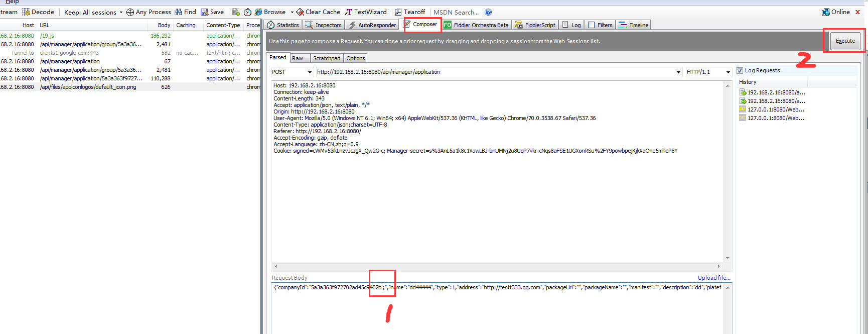Click the headers box scroll-up arrow
Viewport: 868px width, 334px height.
[x=728, y=86]
